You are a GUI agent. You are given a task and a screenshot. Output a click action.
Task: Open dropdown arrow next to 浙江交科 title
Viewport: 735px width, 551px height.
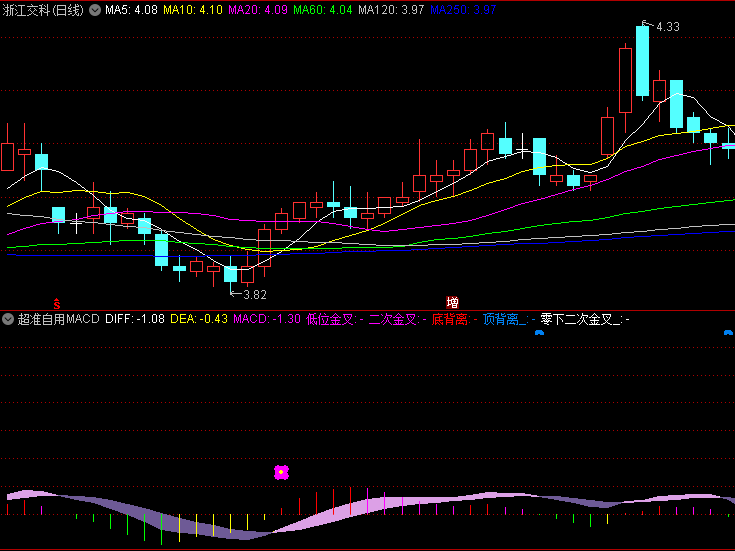pos(95,10)
